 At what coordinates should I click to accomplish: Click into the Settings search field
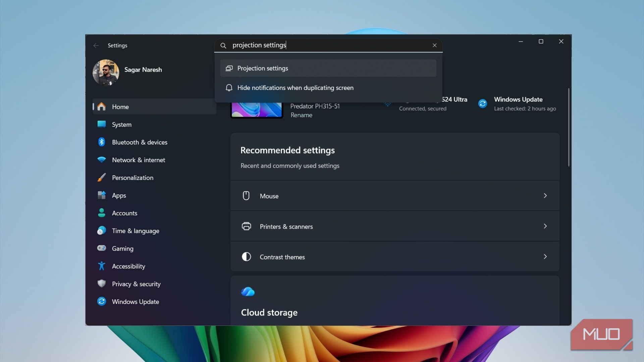(x=329, y=45)
